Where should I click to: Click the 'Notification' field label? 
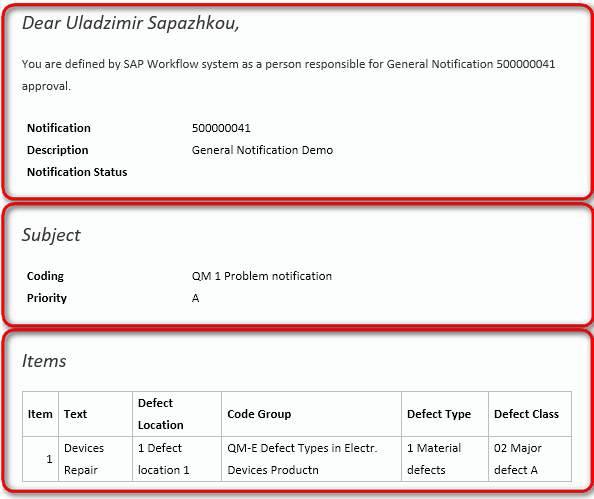[x=59, y=128]
